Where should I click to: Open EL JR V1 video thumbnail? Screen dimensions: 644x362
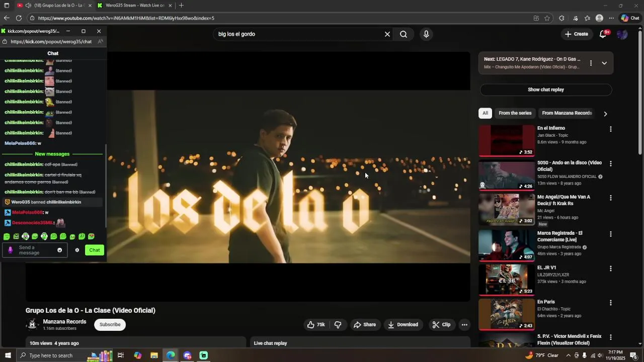506,280
